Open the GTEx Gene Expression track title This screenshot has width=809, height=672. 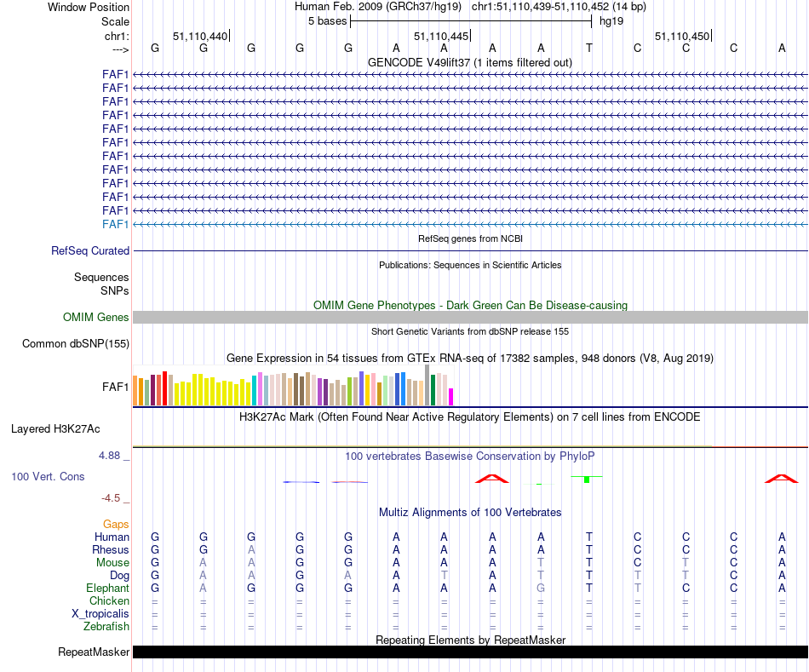click(470, 359)
